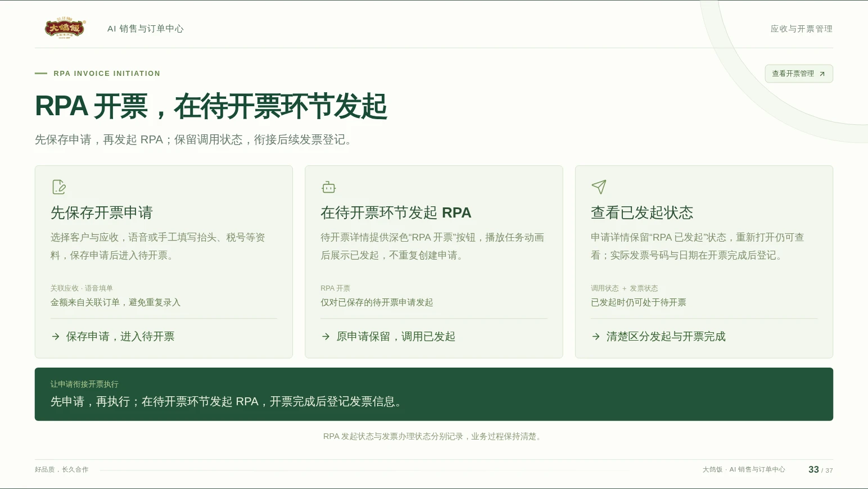This screenshot has width=868, height=489.
Task: Click arrow icon beside 保存申请，进入待开票
Action: (x=56, y=337)
